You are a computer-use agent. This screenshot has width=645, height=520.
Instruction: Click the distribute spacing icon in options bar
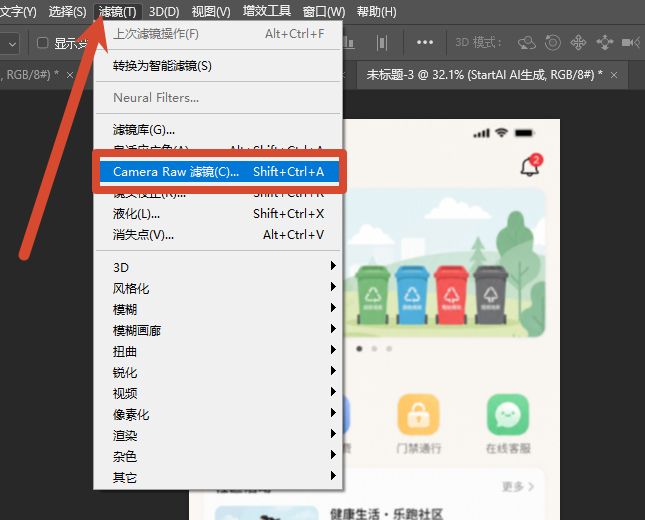[382, 42]
